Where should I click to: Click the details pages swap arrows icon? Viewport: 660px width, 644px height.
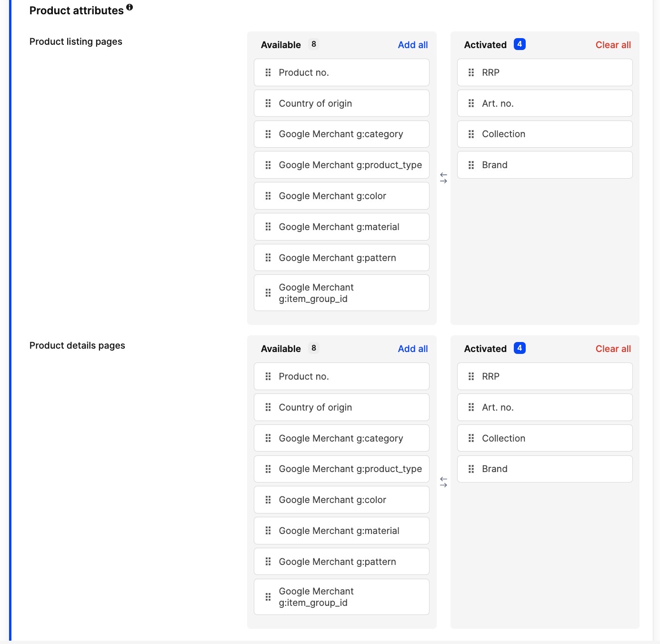pos(443,482)
